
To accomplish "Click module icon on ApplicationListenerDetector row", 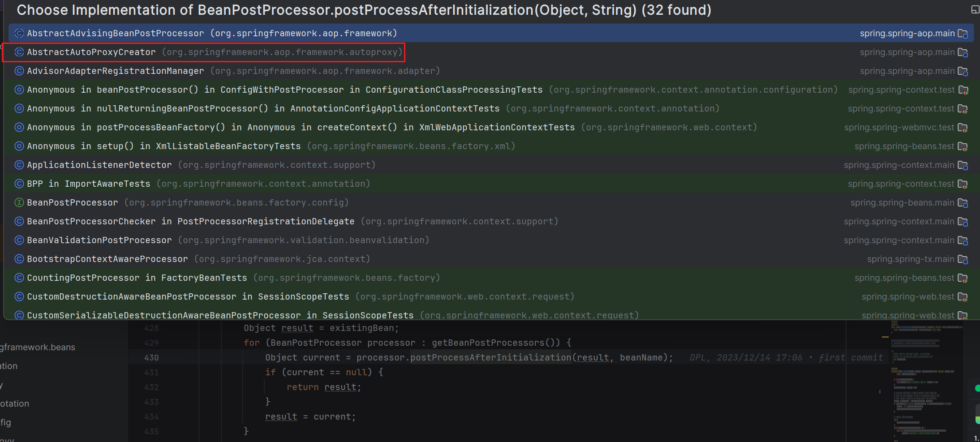I will 963,165.
